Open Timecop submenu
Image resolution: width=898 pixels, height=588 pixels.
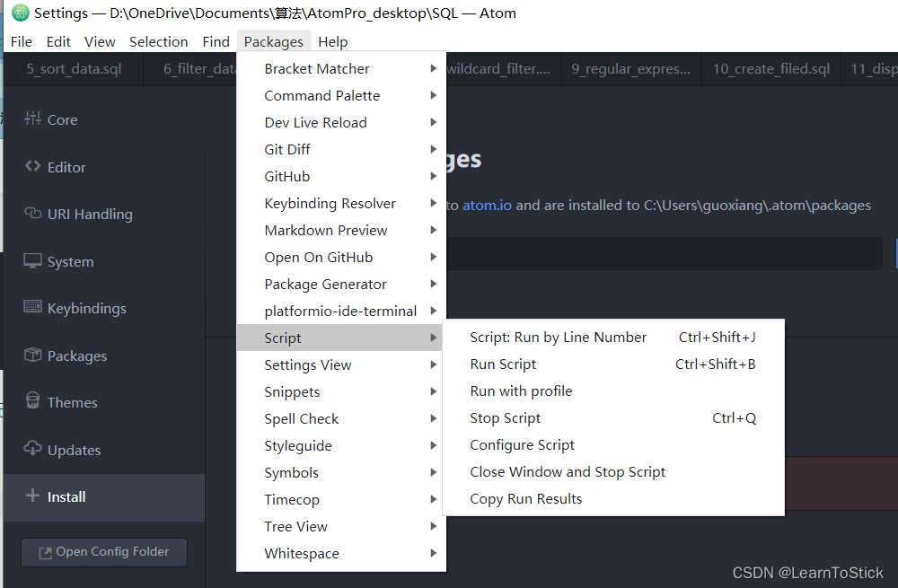tap(340, 499)
